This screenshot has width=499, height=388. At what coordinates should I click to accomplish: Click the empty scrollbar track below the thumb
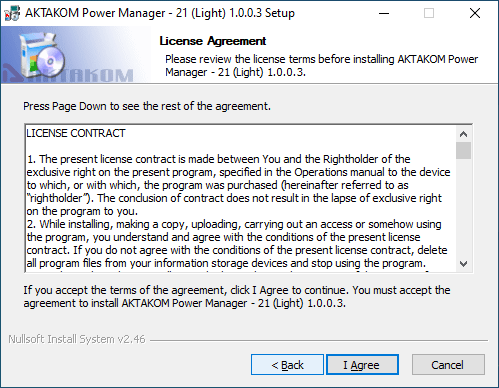click(x=463, y=207)
